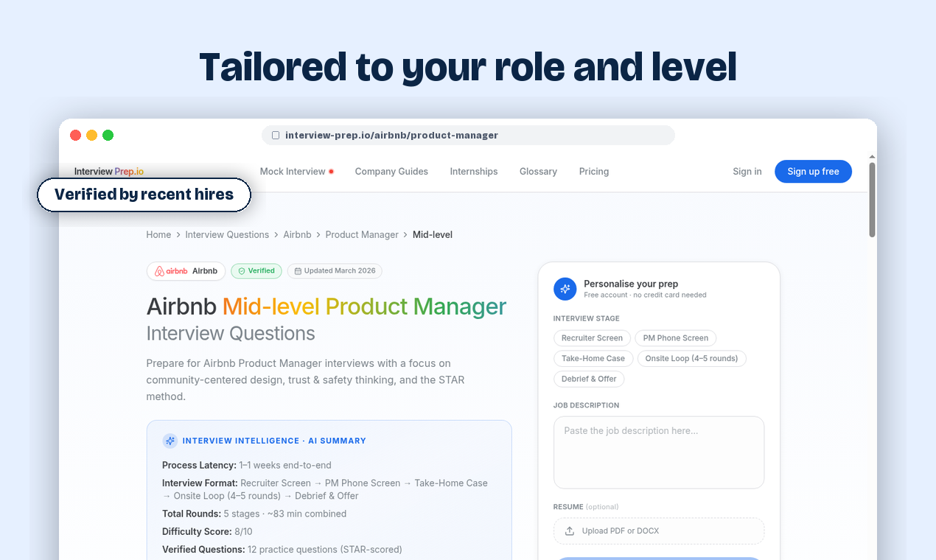The height and width of the screenshot is (560, 936).
Task: Click the sparkle icon in the AI Summary header
Action: click(x=170, y=441)
